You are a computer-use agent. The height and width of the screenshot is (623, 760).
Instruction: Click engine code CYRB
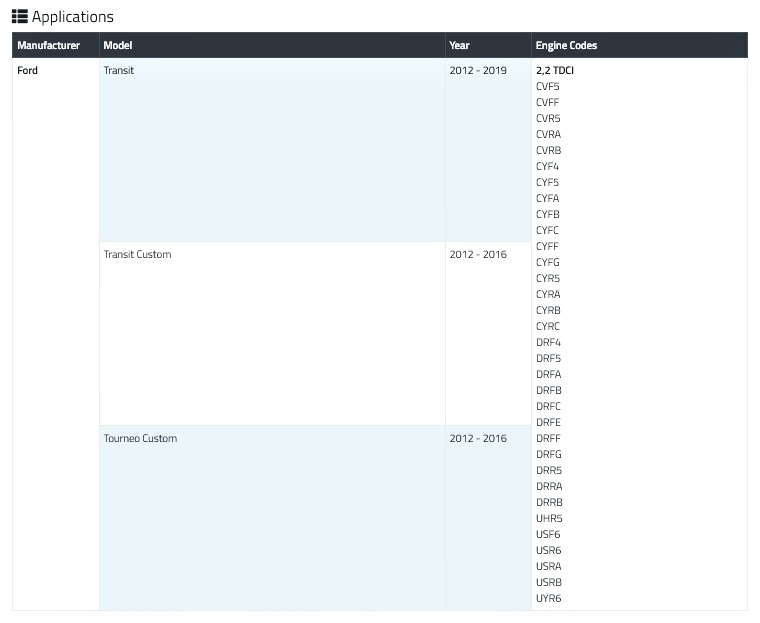548,310
